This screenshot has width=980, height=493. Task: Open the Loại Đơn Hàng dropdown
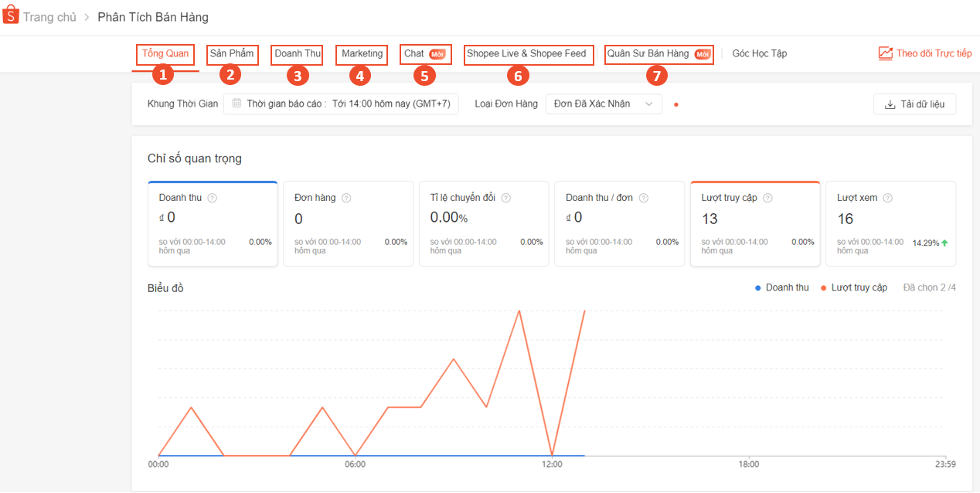(x=604, y=104)
